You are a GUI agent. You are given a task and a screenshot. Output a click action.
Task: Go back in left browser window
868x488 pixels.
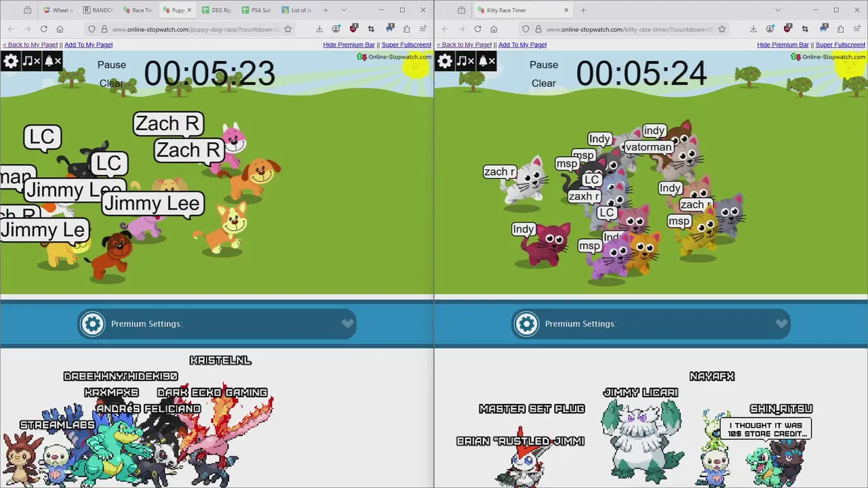(x=11, y=29)
